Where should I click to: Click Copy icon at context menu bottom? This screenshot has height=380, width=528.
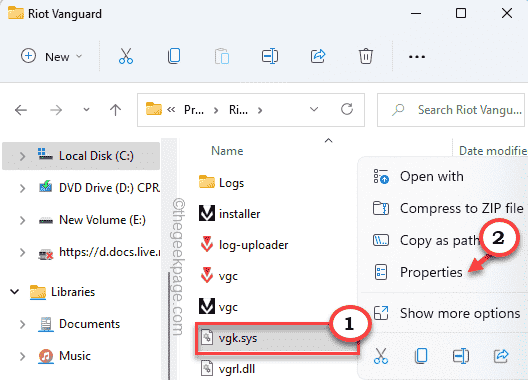421,356
